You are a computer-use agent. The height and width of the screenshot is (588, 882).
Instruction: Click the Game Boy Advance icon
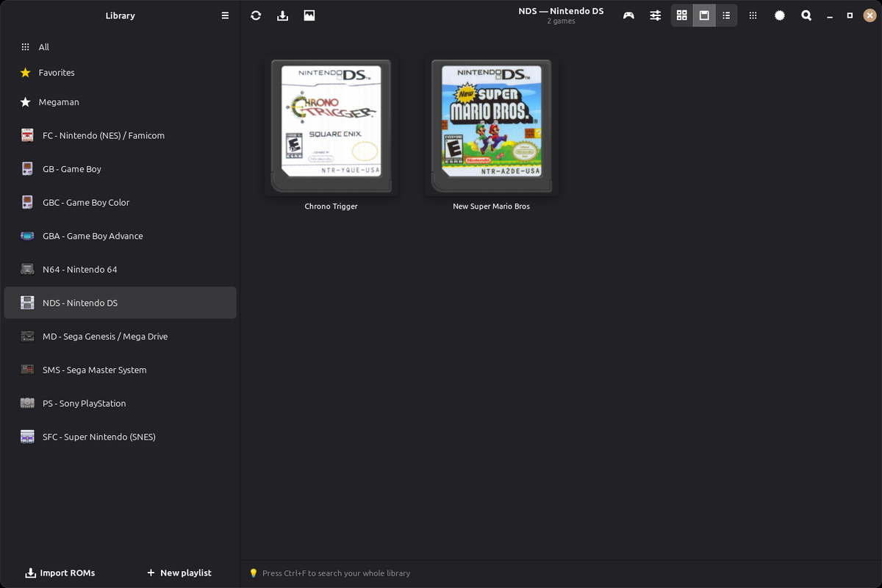pos(27,236)
